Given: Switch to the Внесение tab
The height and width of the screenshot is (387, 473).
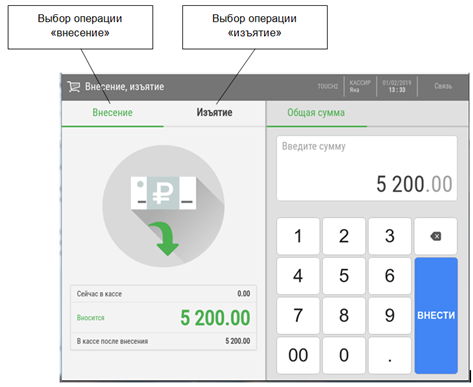Looking at the screenshot, I should coord(112,113).
